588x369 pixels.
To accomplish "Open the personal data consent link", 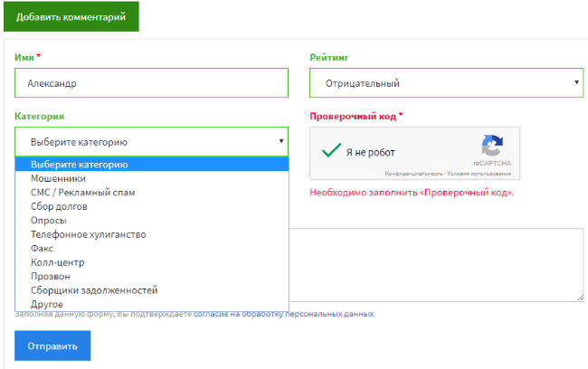I will click(x=283, y=314).
